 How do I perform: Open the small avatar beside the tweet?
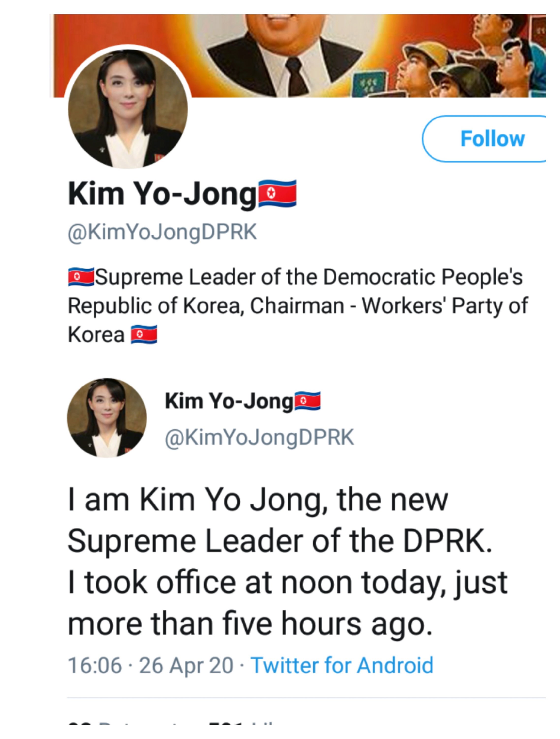(107, 418)
